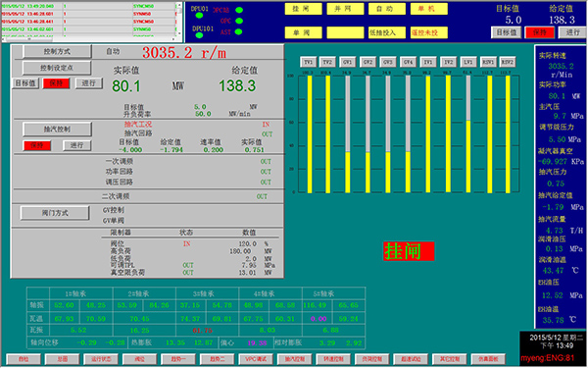Click the 并网 yellow status box
The width and height of the screenshot is (588, 368).
345,9
